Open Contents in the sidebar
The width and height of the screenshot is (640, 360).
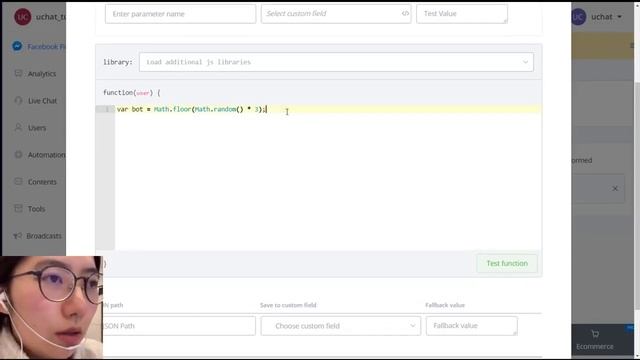[x=42, y=182]
